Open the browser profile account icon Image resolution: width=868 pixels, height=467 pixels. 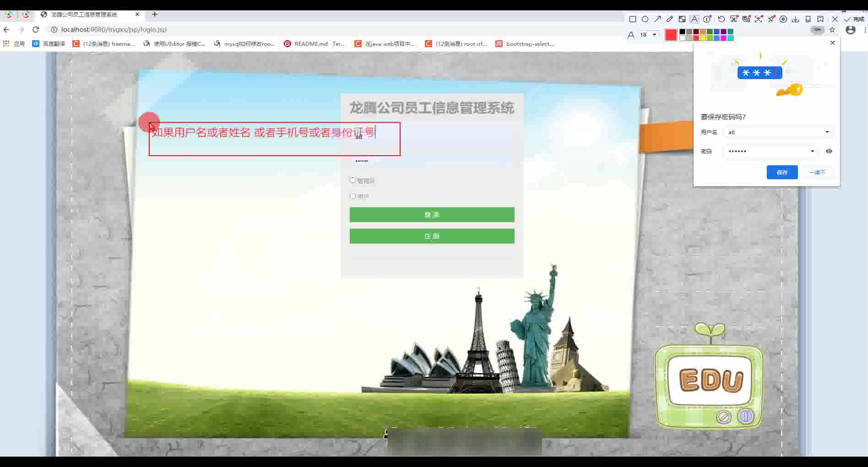click(x=851, y=30)
